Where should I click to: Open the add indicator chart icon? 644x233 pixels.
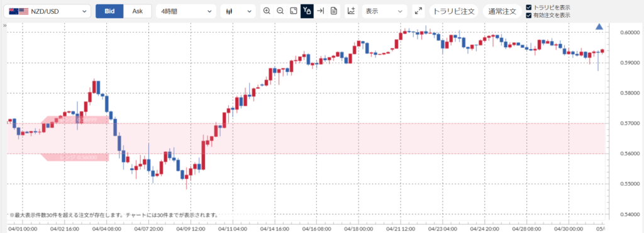pos(351,11)
